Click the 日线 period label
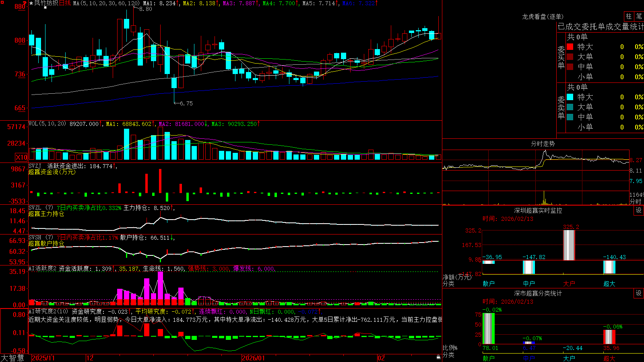 pos(65,3)
